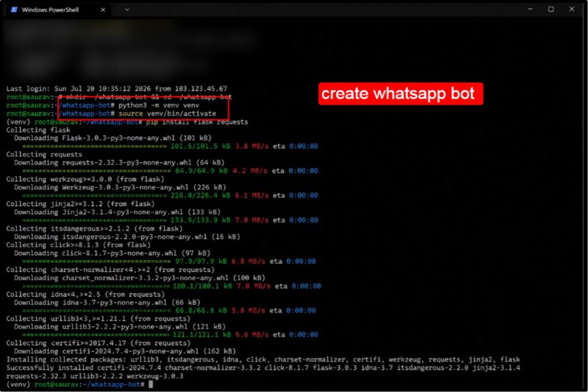The width and height of the screenshot is (588, 392).
Task: Click the 'python3 -m venv venv' command
Action: [158, 105]
